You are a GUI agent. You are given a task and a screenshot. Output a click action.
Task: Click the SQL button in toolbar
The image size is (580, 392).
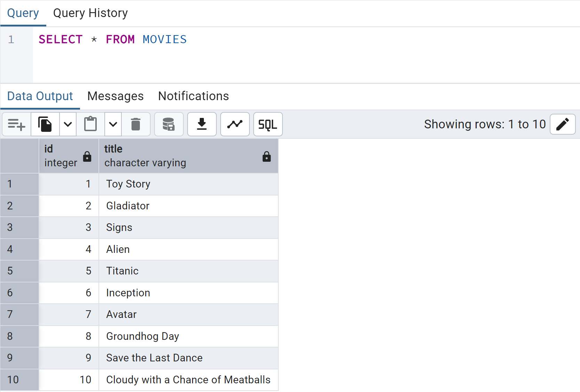pos(268,124)
